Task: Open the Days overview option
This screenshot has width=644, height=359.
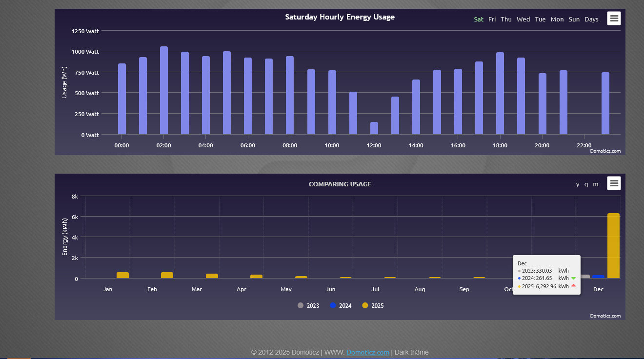Action: pyautogui.click(x=591, y=20)
